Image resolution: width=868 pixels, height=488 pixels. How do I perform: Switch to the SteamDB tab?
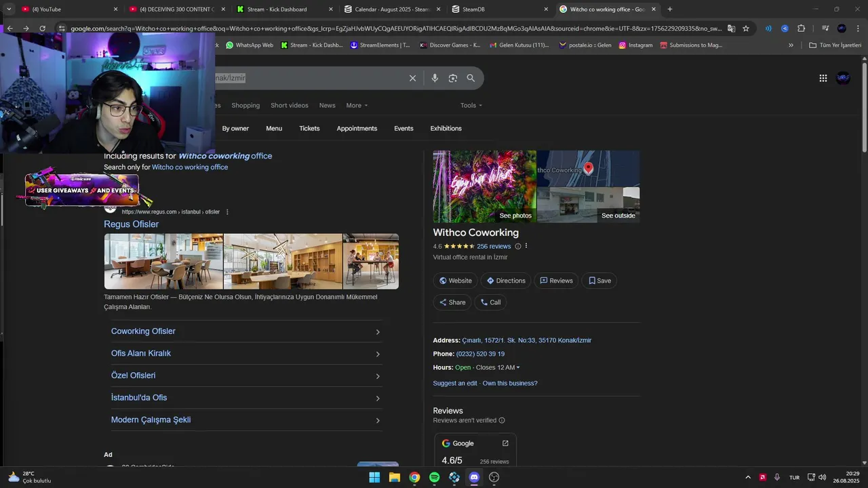coord(500,9)
